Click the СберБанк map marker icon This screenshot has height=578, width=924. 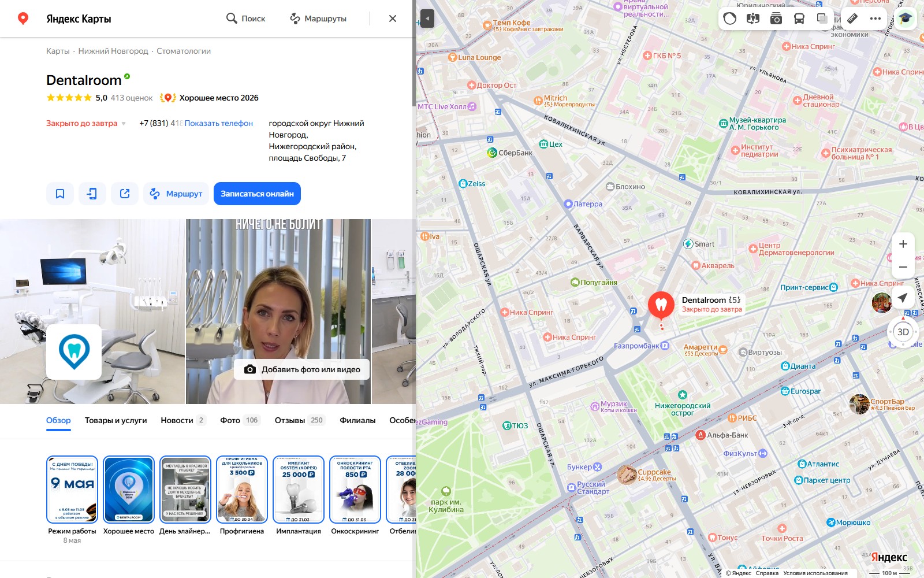coord(492,153)
